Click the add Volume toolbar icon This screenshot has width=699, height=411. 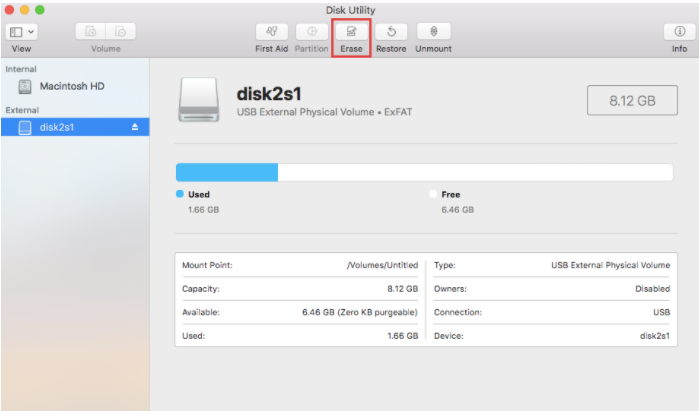[90, 32]
